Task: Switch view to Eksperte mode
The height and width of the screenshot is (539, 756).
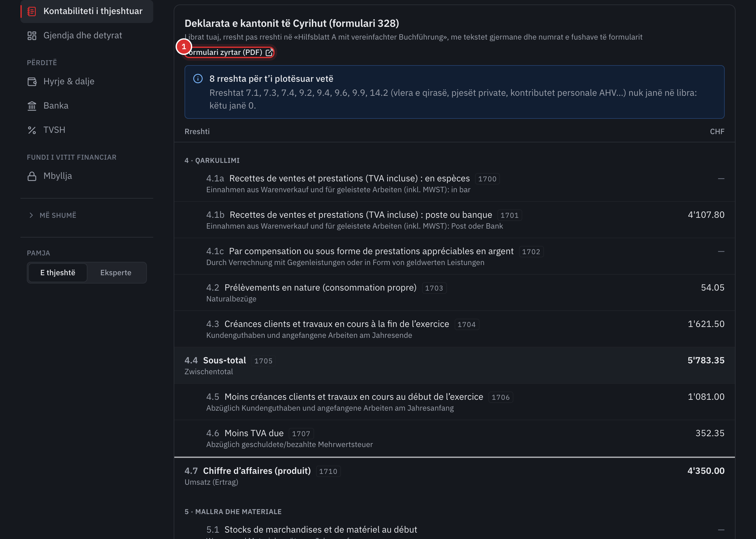Action: pos(116,273)
